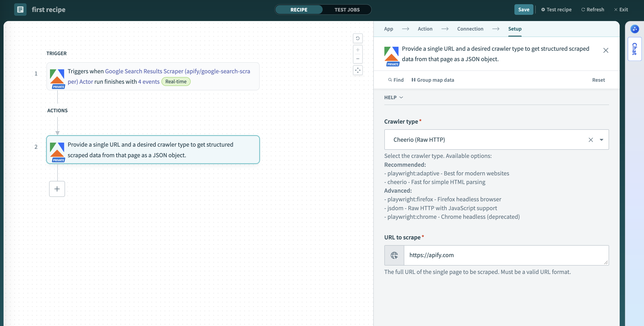
Task: Open Find in the setup panel
Action: tap(396, 80)
